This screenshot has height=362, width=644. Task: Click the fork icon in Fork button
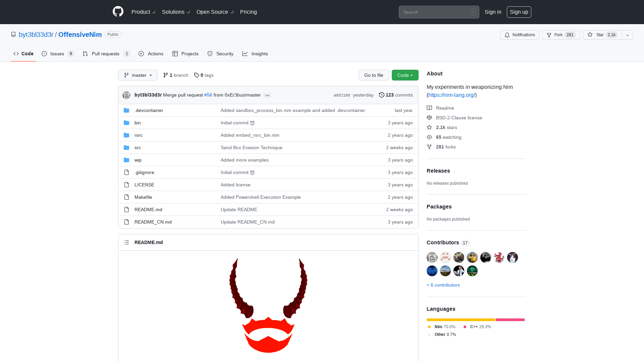[x=549, y=35]
